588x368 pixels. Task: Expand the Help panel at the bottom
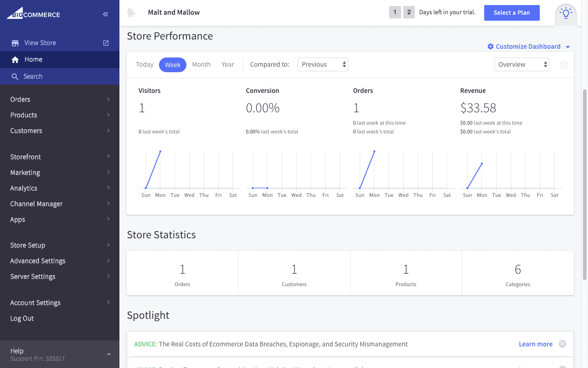(108, 354)
